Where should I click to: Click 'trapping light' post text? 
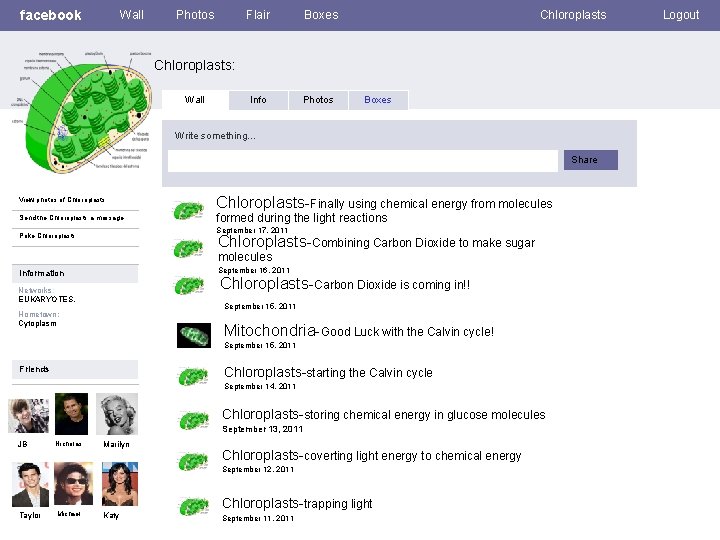(338, 504)
